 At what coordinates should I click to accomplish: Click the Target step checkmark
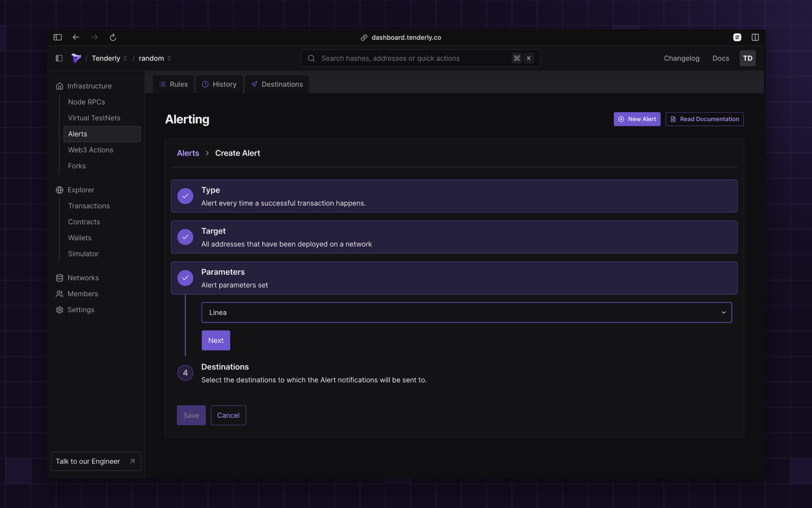tap(186, 237)
